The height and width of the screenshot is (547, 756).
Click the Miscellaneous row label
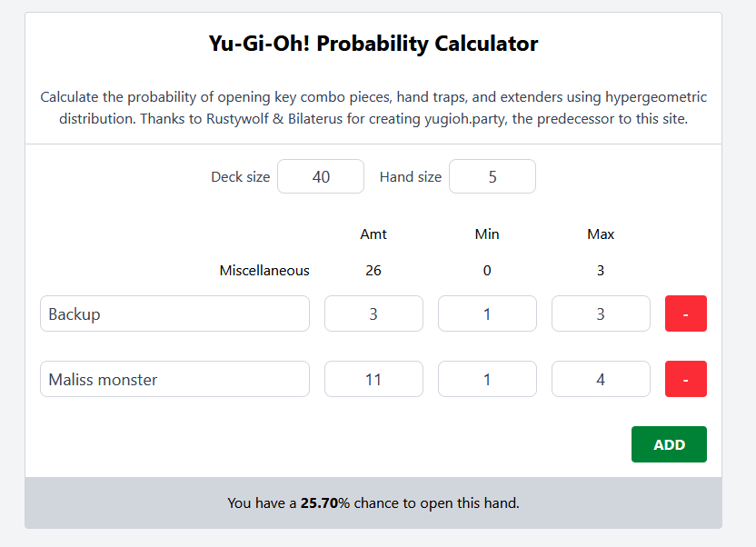coord(264,270)
